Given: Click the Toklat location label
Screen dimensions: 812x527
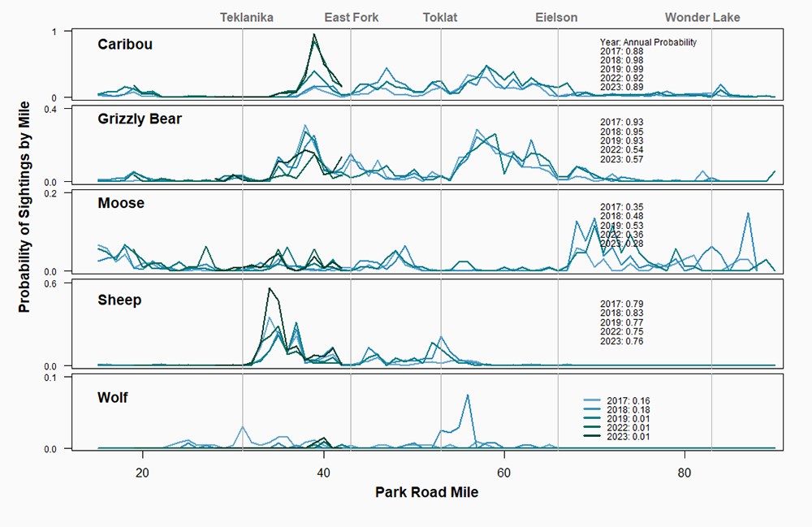Looking at the screenshot, I should pos(442,16).
